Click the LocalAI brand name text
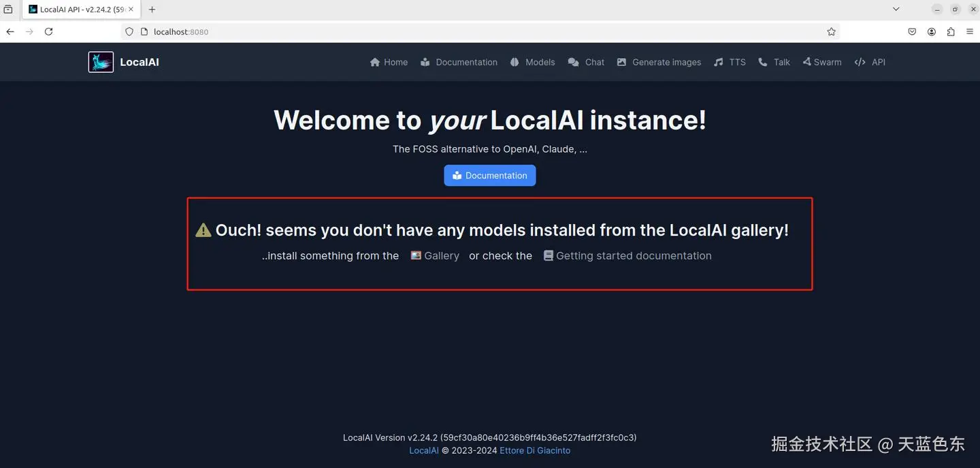This screenshot has width=980, height=468. pos(140,62)
